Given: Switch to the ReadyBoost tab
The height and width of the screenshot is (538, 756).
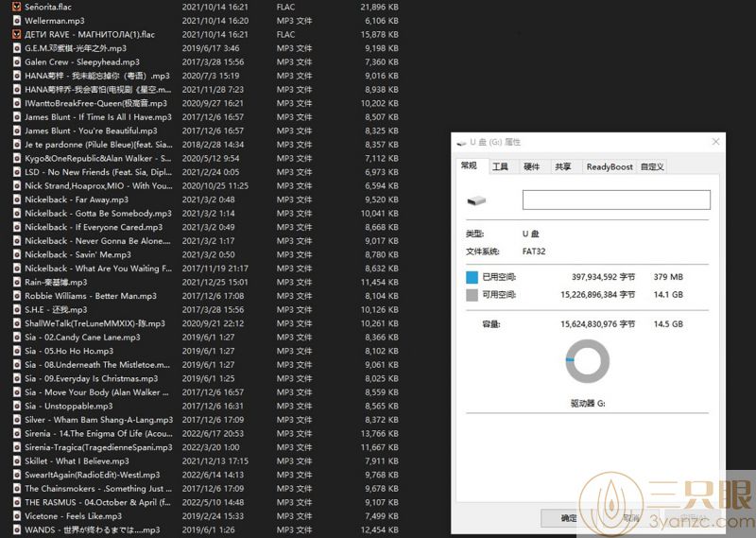Looking at the screenshot, I should pos(610,166).
